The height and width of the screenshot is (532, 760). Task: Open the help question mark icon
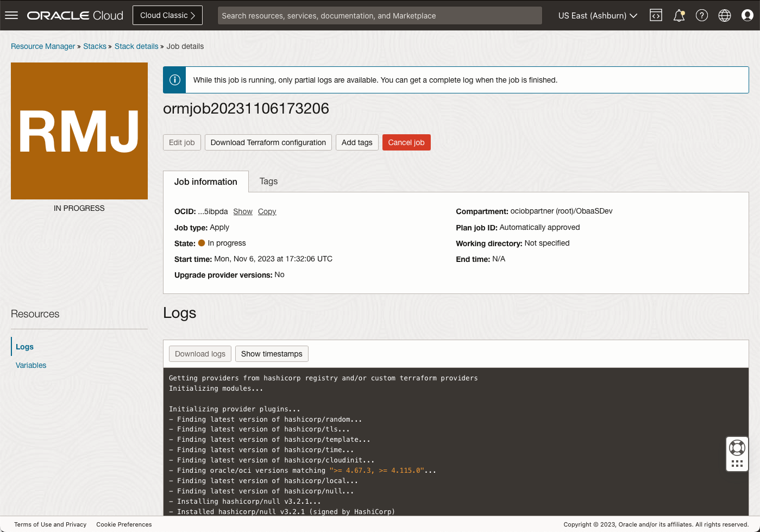coord(701,15)
